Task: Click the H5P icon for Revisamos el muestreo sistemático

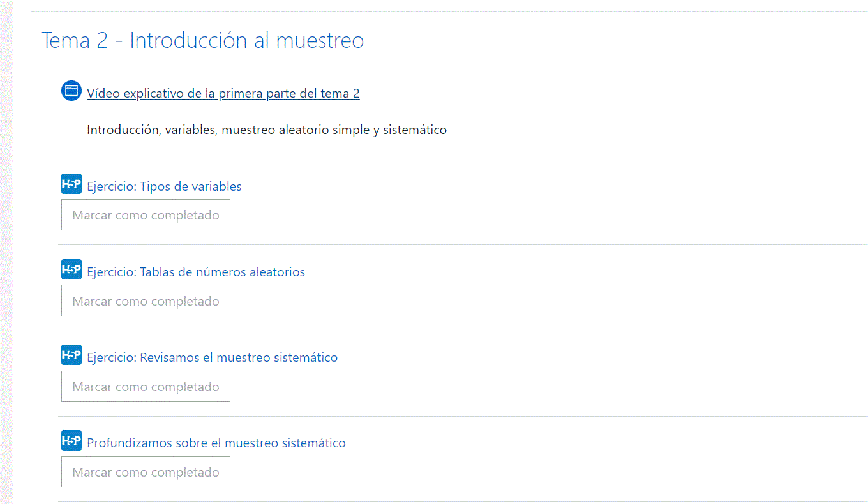Action: click(x=71, y=355)
